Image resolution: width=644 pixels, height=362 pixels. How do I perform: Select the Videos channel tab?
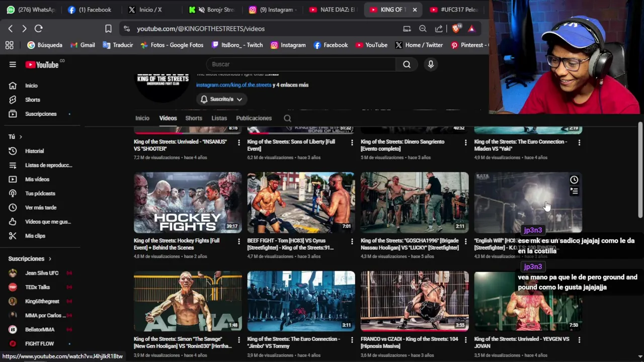pos(168,118)
